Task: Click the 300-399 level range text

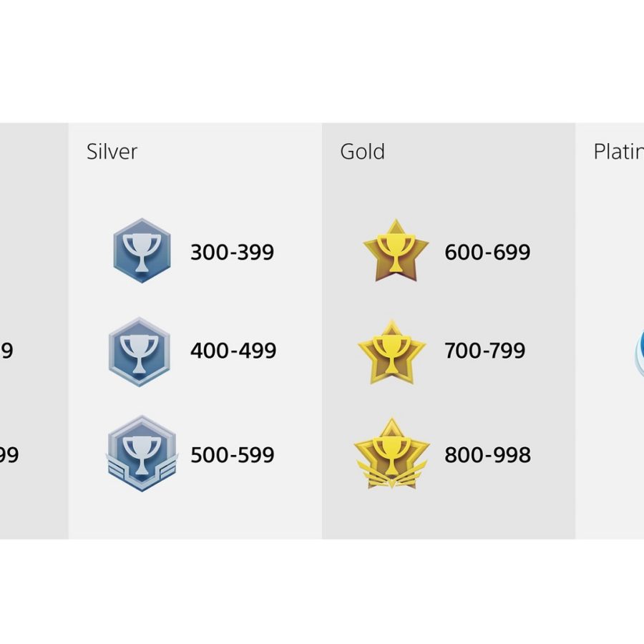Action: 232,252
